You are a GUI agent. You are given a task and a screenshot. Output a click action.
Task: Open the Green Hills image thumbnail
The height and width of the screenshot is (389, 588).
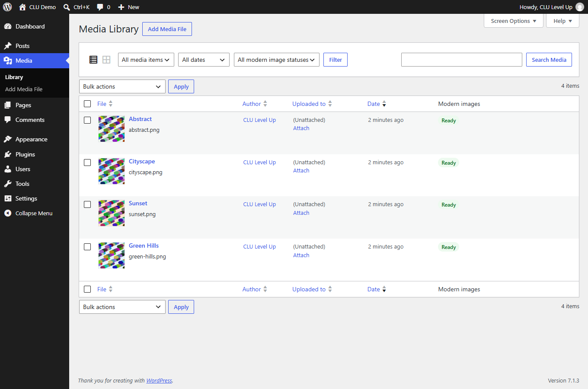tap(112, 255)
